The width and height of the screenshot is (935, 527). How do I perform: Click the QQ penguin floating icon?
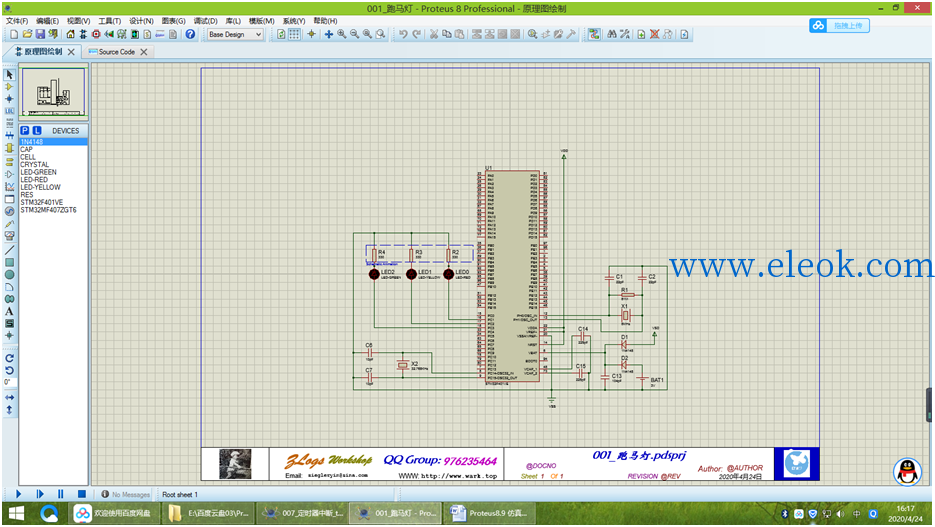(908, 472)
